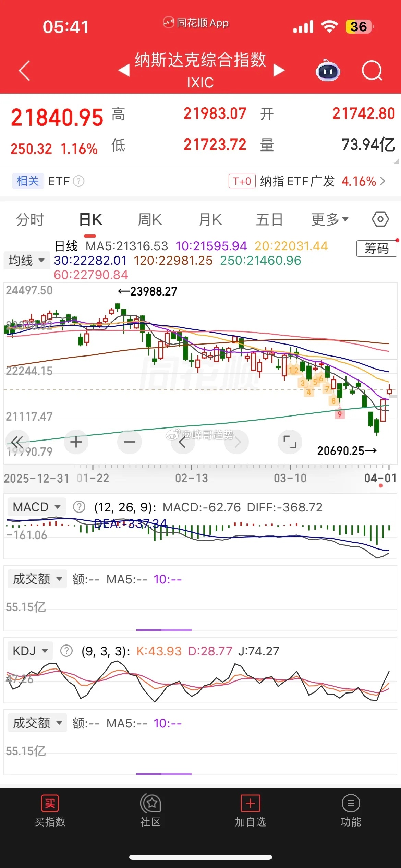
Task: Expand the 更多 period dropdown
Action: tap(330, 219)
